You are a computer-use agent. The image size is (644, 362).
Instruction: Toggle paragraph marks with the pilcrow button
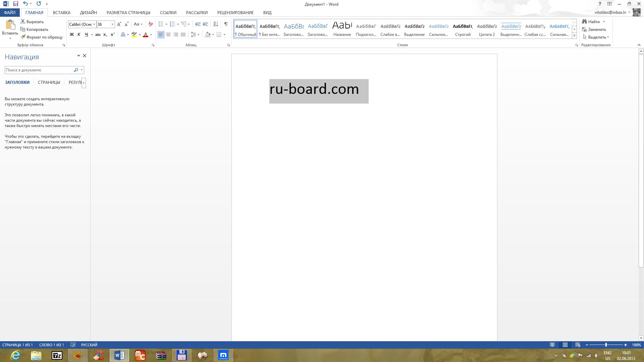pyautogui.click(x=226, y=24)
